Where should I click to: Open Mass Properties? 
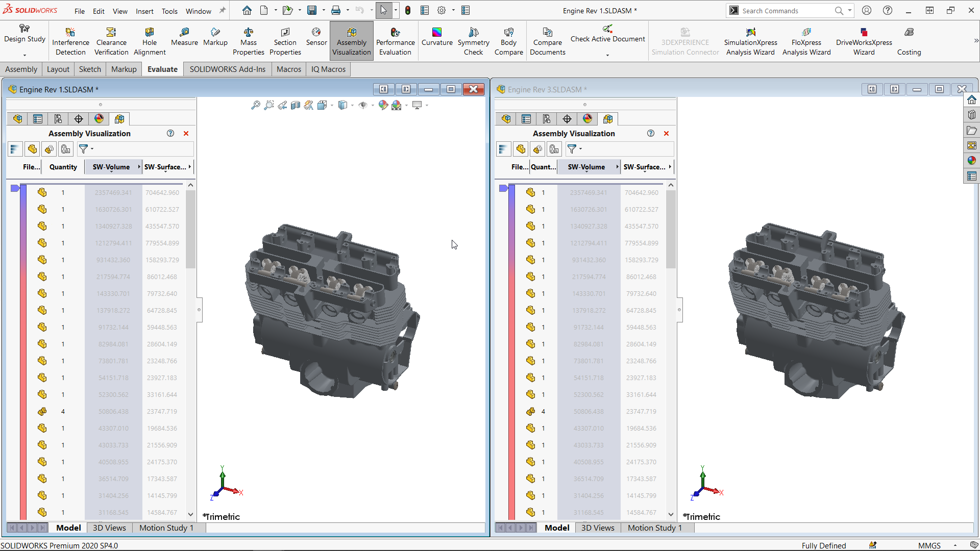(249, 41)
